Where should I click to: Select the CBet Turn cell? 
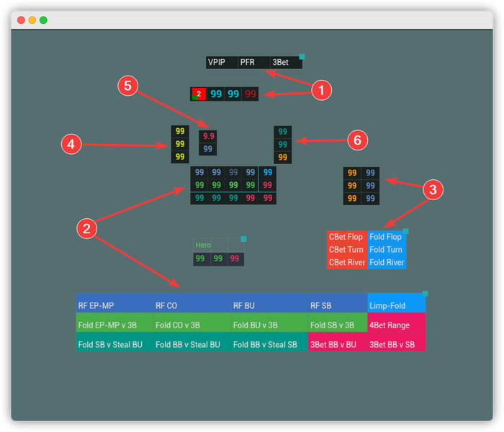point(347,250)
